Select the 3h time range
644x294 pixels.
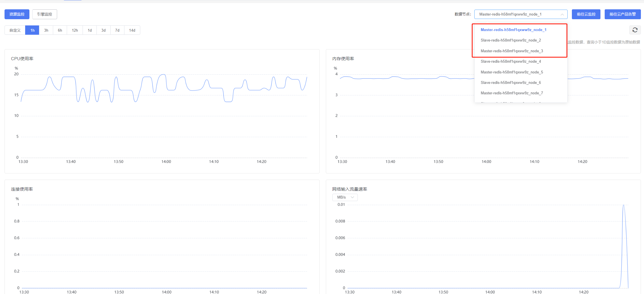(46, 30)
